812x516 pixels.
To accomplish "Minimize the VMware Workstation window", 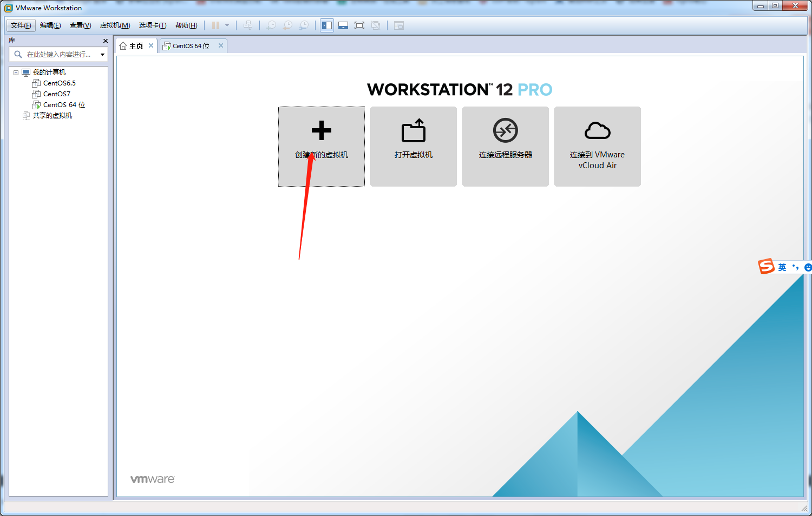I will 761,5.
